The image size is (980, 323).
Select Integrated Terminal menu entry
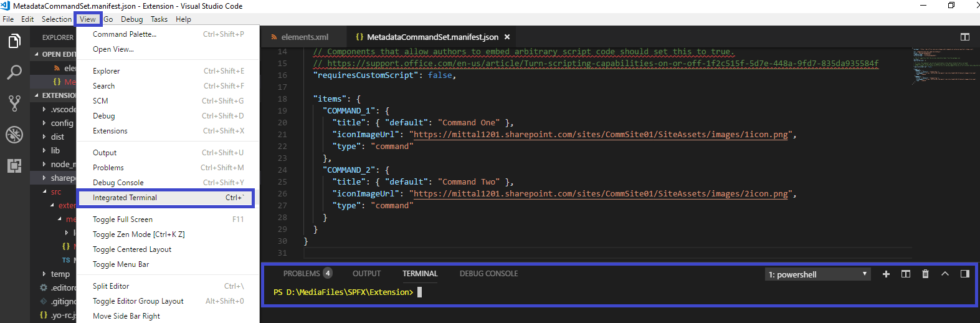point(168,198)
